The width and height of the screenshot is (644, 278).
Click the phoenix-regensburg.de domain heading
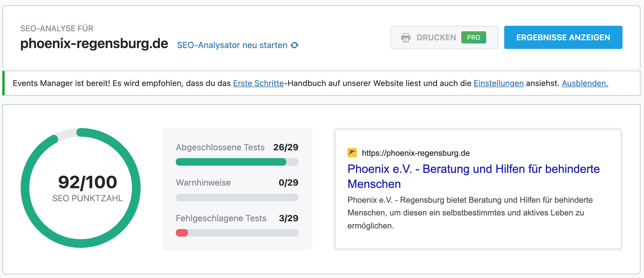[94, 44]
